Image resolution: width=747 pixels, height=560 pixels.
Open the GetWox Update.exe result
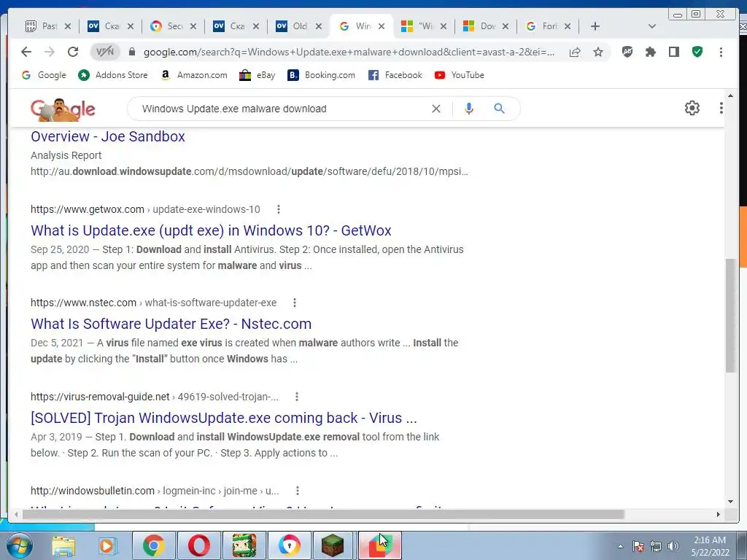click(211, 230)
